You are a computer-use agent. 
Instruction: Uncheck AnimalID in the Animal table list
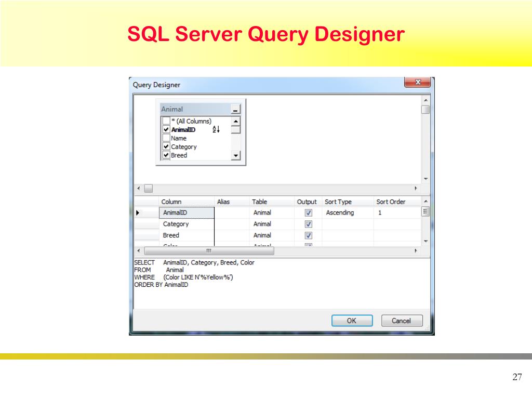click(x=166, y=129)
